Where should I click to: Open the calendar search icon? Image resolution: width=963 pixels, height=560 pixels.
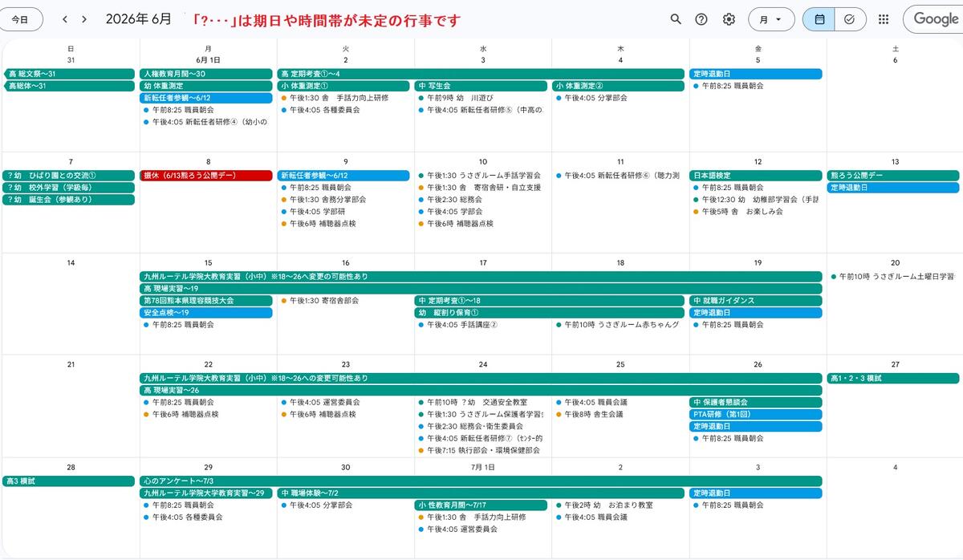click(x=676, y=19)
